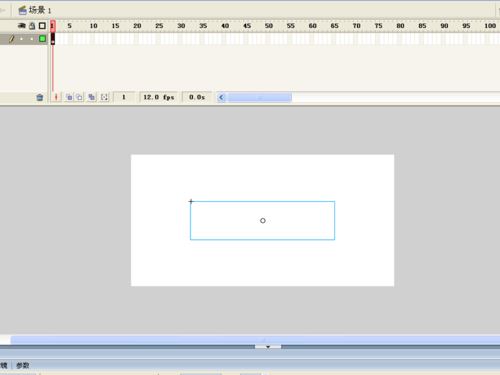Screen dimensions: 500x375
Task: Select the keyframe at frame 1
Action: tap(53, 39)
